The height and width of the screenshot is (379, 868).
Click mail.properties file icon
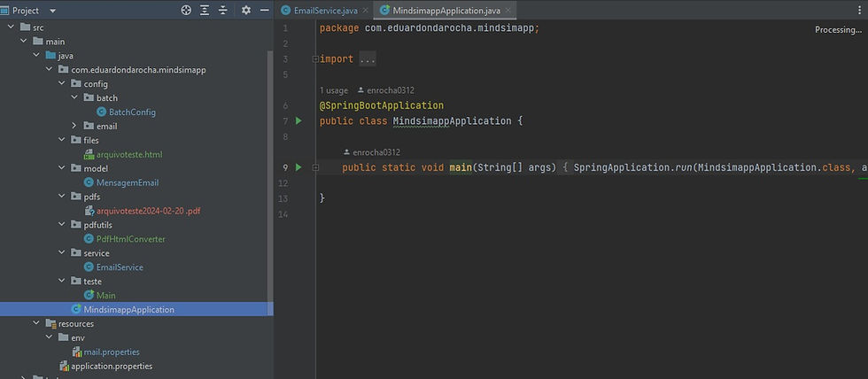point(76,352)
